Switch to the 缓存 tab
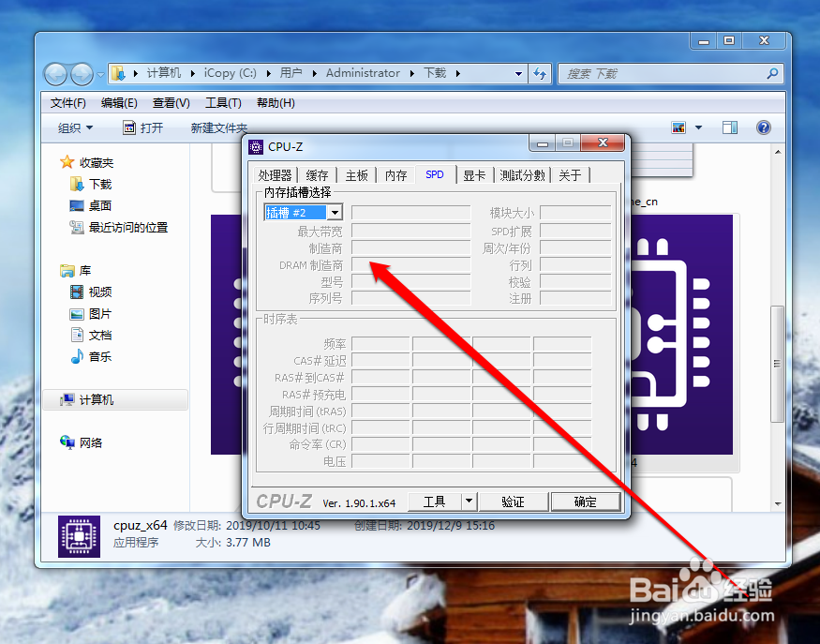The width and height of the screenshot is (820, 644). [x=317, y=175]
